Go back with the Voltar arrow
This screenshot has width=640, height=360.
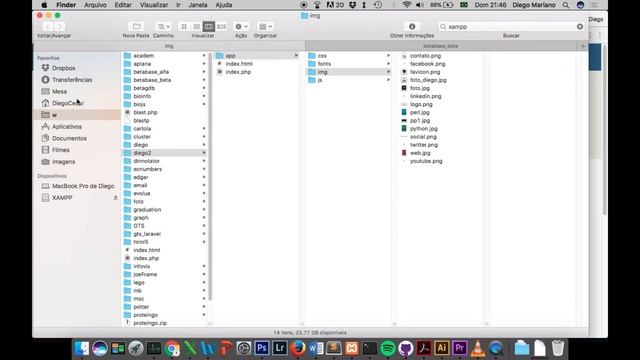tap(48, 27)
